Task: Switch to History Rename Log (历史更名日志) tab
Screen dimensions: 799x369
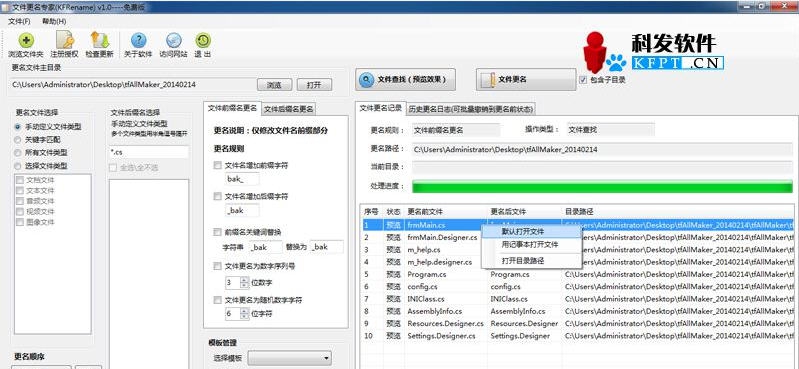Action: click(470, 109)
